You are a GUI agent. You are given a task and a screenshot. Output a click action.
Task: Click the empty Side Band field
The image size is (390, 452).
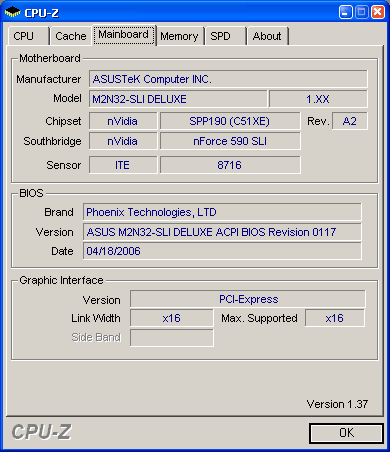[x=172, y=338]
